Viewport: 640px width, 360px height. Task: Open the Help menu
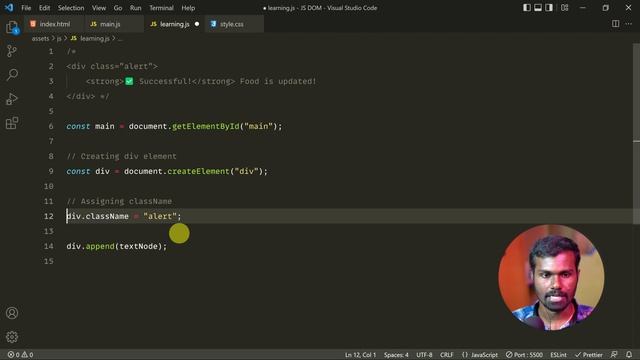click(188, 8)
